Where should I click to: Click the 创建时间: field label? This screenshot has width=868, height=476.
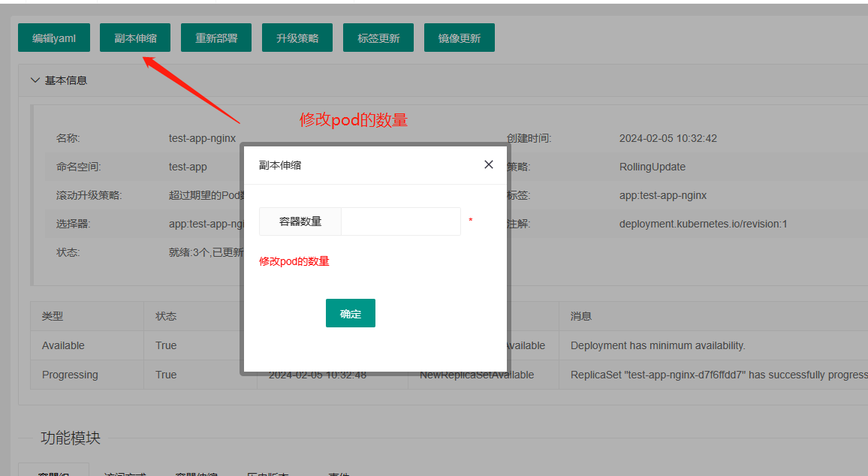(x=529, y=138)
